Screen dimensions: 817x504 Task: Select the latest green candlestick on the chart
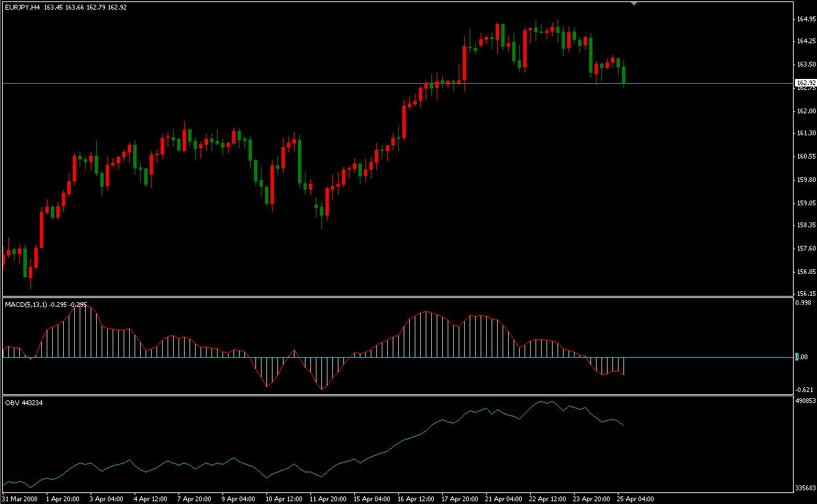point(623,75)
